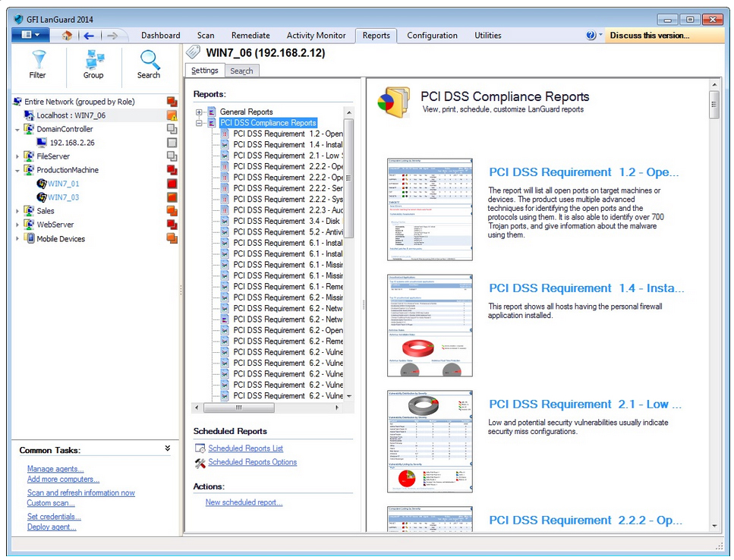
Task: Click the Requirement 1.2 - Open report icon
Action: tap(225, 134)
